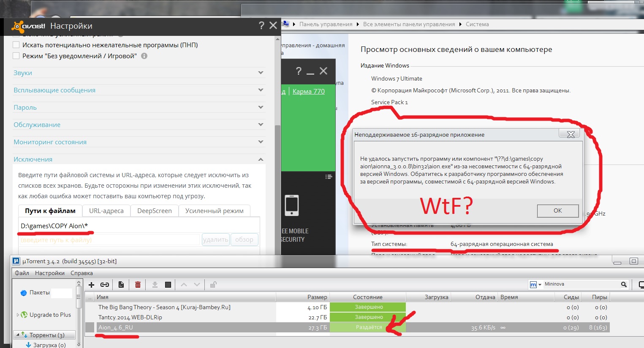Click the mobile phone icon in avast panel
644x348 pixels.
point(292,205)
